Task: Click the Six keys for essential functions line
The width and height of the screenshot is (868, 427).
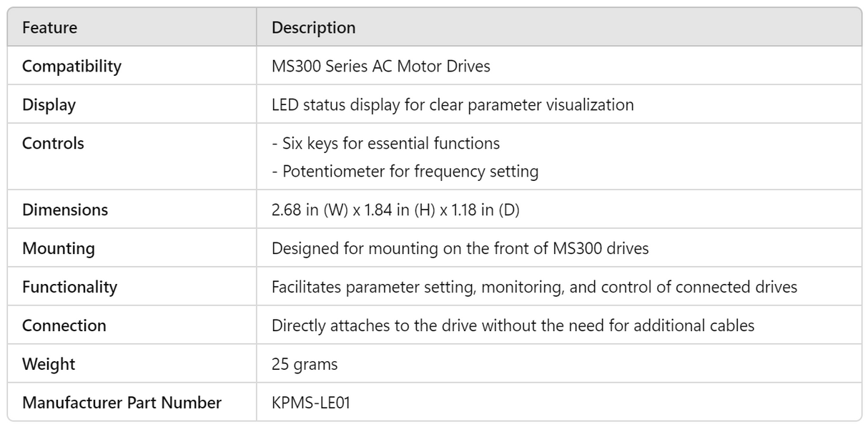Action: (385, 144)
